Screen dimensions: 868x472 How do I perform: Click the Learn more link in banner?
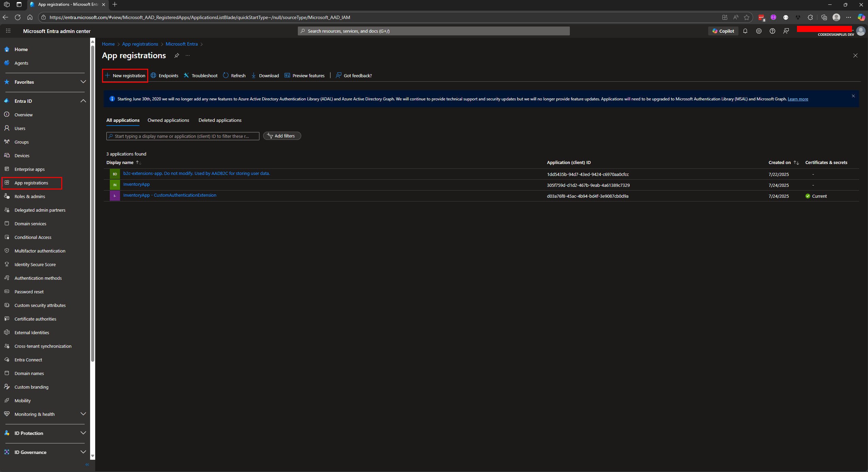click(798, 99)
